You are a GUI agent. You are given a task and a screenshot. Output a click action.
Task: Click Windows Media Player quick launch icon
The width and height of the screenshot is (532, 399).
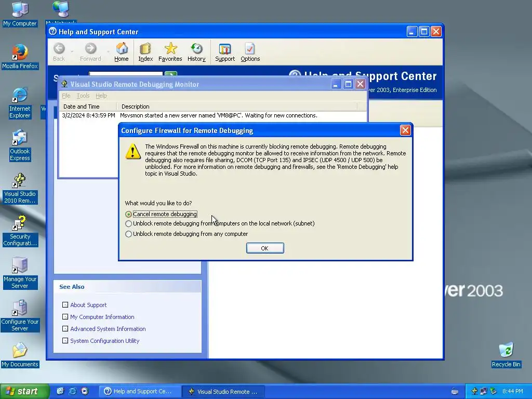pos(85,391)
